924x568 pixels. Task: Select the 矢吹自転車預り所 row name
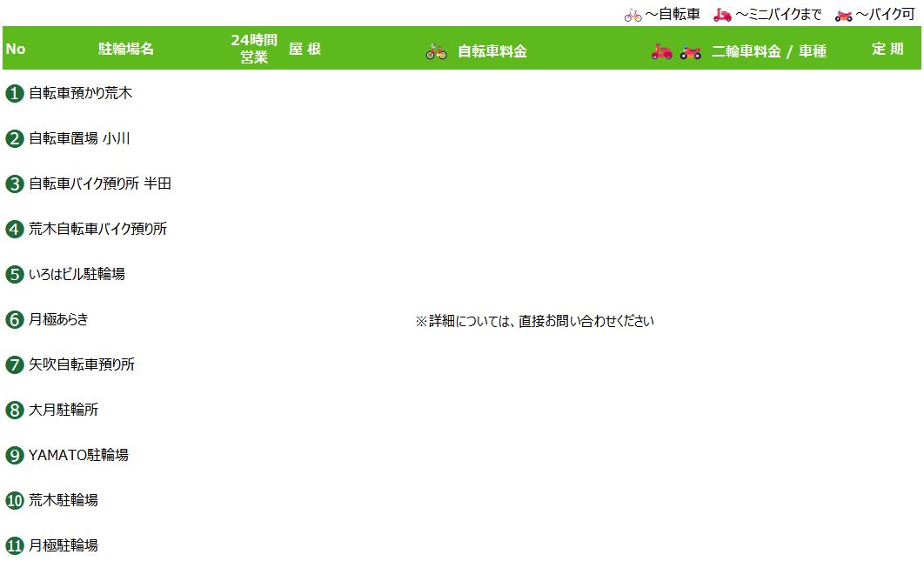[82, 364]
